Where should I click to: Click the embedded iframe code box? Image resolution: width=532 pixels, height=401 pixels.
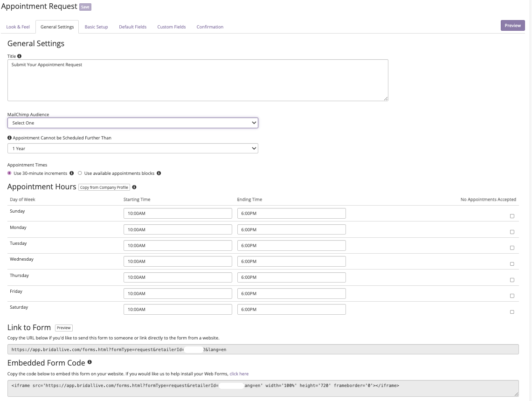point(263,388)
